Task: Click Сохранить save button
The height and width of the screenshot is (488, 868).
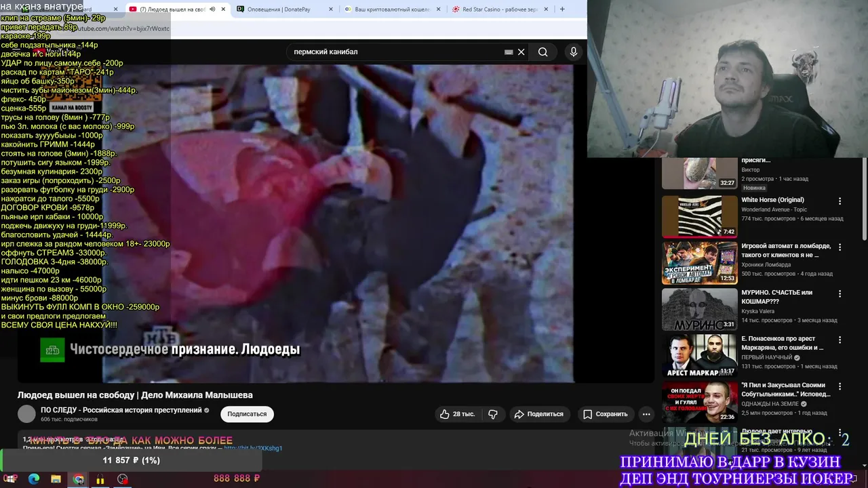Action: pos(605,414)
